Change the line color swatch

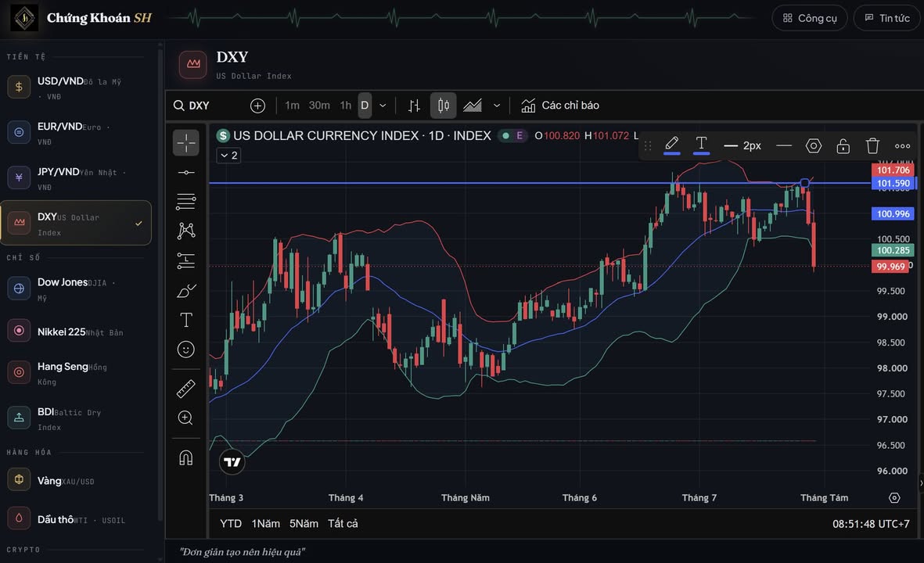click(672, 145)
